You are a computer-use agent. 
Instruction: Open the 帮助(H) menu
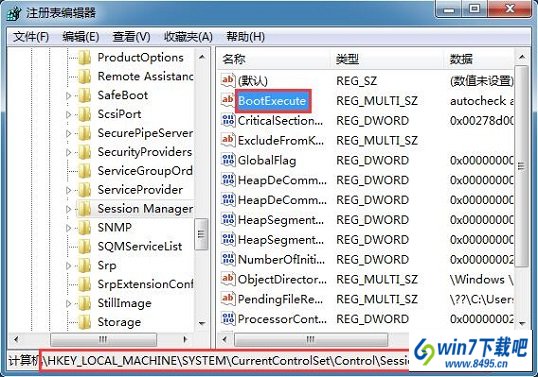click(x=246, y=37)
